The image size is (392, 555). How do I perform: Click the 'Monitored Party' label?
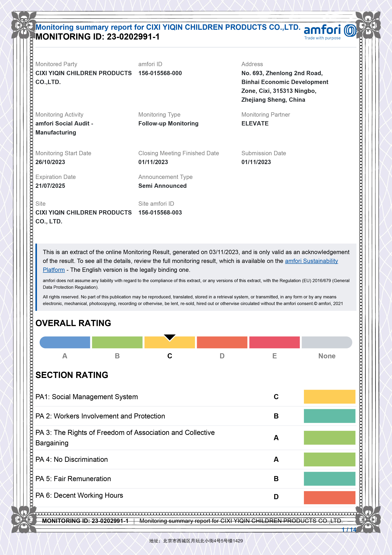click(56, 64)
